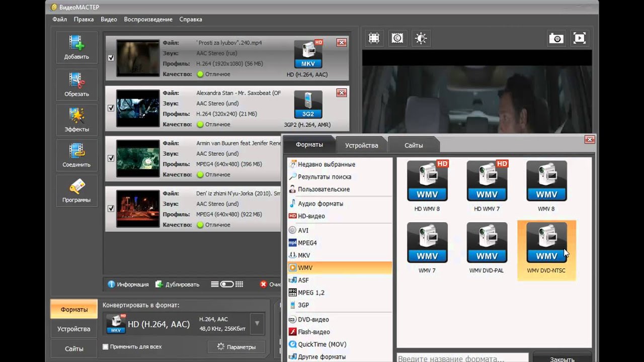The width and height of the screenshot is (644, 362).
Task: Open the Видео menu
Action: point(109,19)
